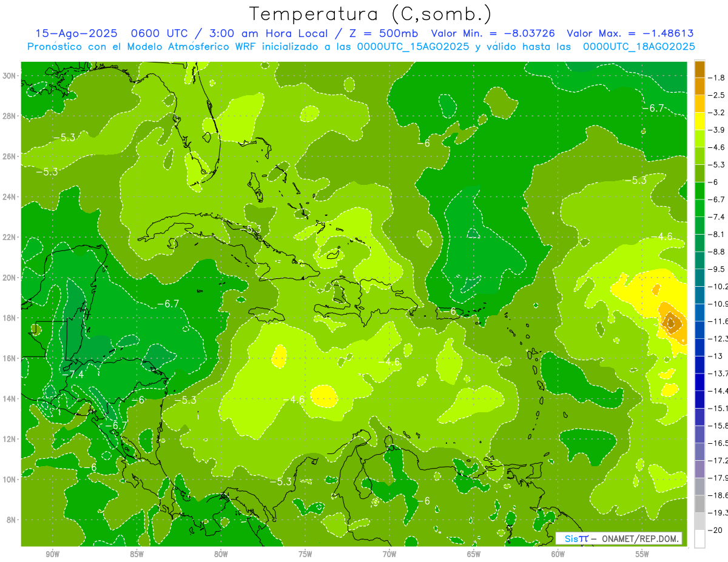This screenshot has height=562, width=728.
Task: Select the '0000UTC_18AGO2025' valid-until timestamp
Action: pos(639,47)
